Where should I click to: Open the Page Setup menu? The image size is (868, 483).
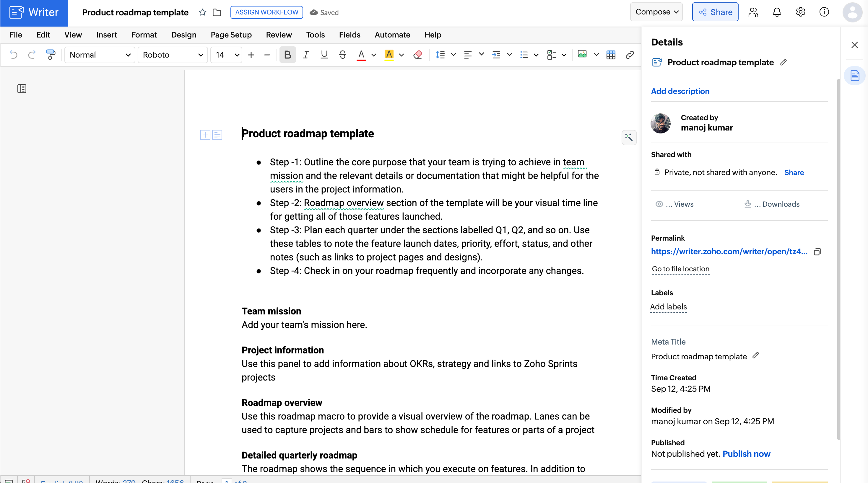[231, 35]
